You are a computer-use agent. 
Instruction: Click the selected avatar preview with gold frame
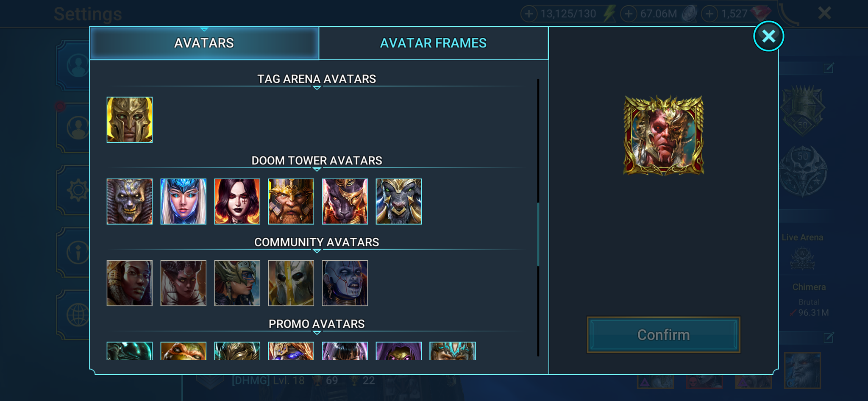click(663, 135)
